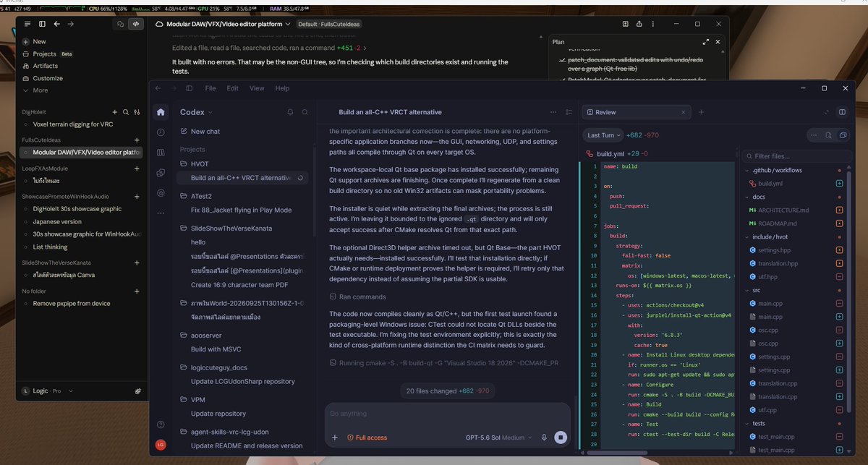Click the 20 files changed summary pill
868x465 pixels.
coord(447,391)
